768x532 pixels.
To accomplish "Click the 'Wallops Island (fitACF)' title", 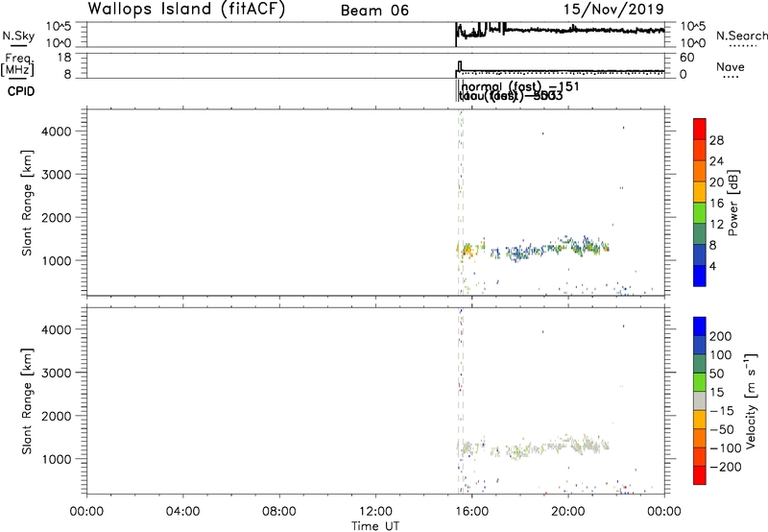I will click(x=186, y=10).
